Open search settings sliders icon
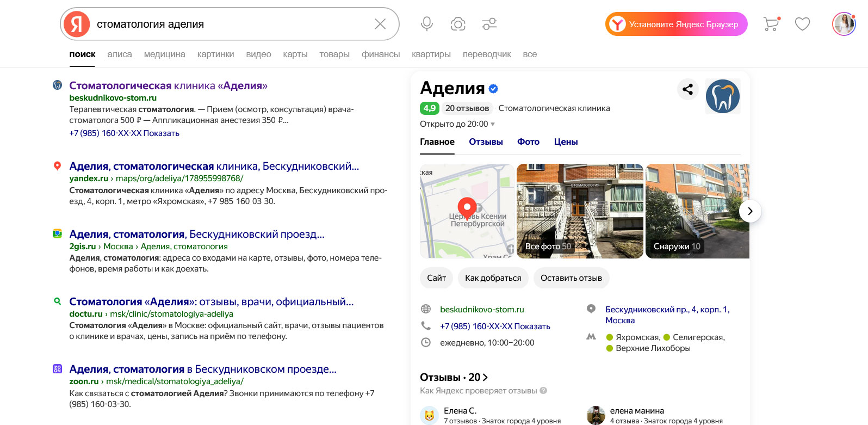This screenshot has width=868, height=425. [x=489, y=24]
